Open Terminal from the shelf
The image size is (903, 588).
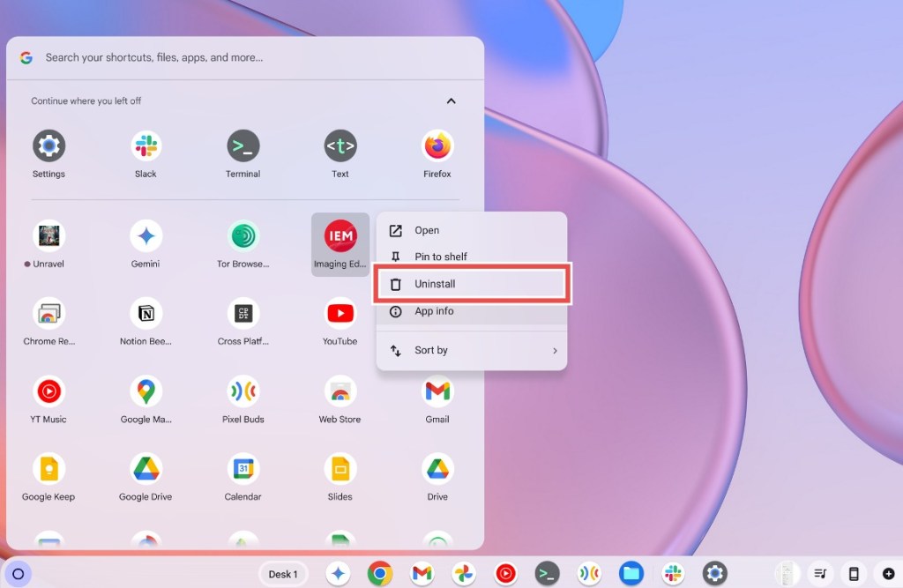coord(547,574)
